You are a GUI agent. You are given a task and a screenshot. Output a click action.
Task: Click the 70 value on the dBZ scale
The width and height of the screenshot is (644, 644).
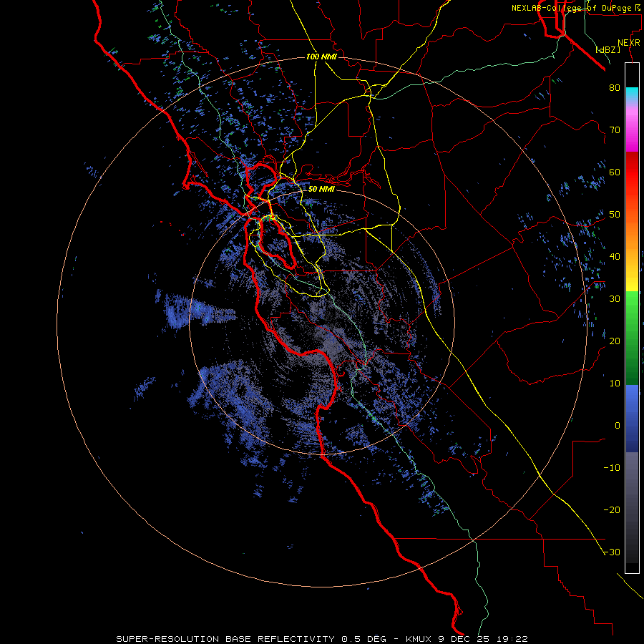point(615,130)
